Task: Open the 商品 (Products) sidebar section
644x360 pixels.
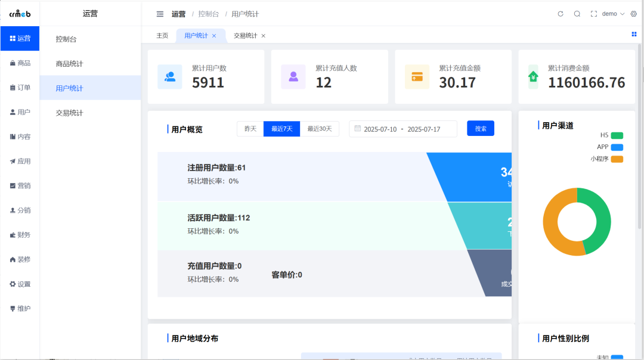Action: pos(20,63)
